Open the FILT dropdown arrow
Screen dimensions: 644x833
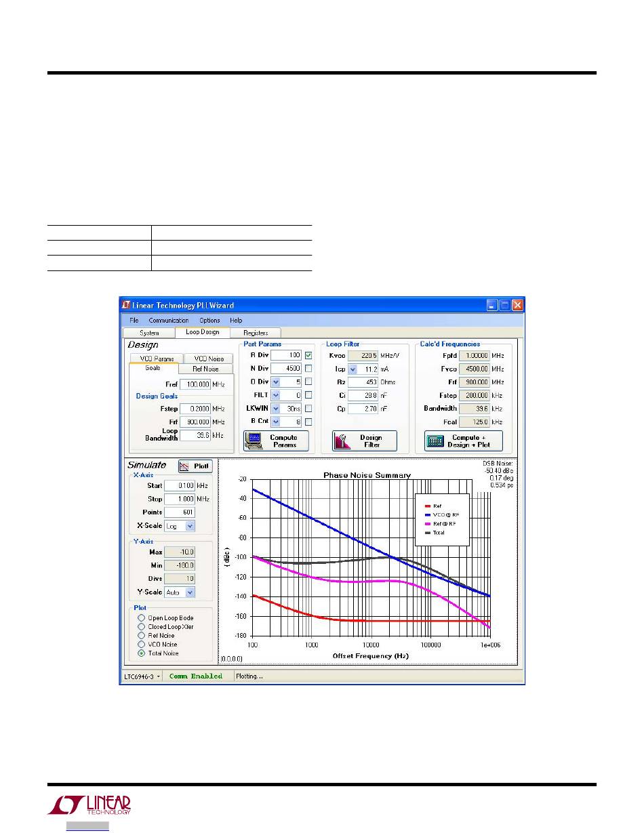pos(275,395)
